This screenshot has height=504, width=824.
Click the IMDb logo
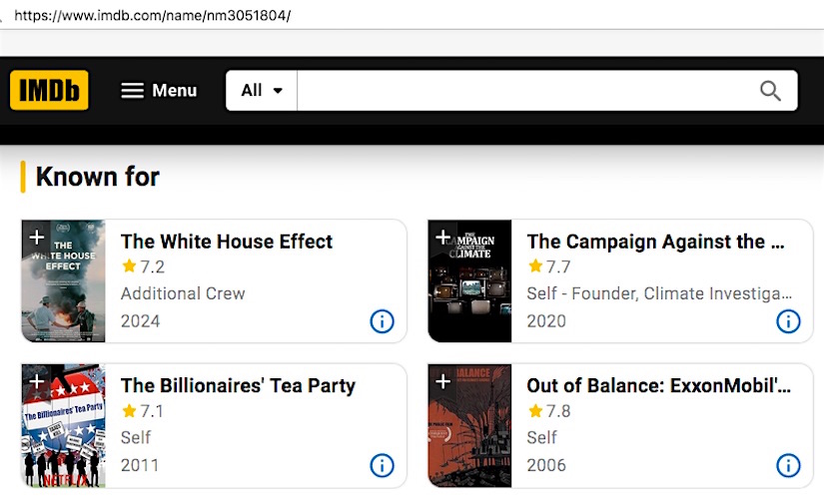(49, 90)
